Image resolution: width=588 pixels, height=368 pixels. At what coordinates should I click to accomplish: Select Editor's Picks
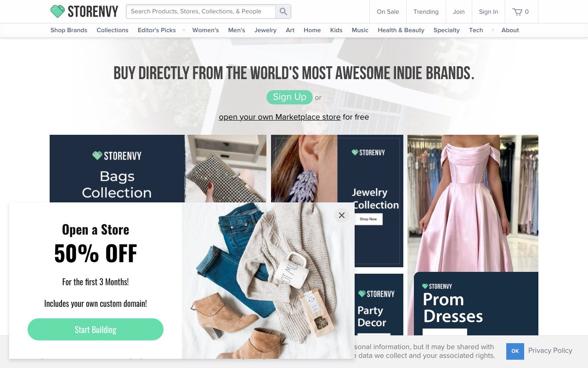[157, 30]
